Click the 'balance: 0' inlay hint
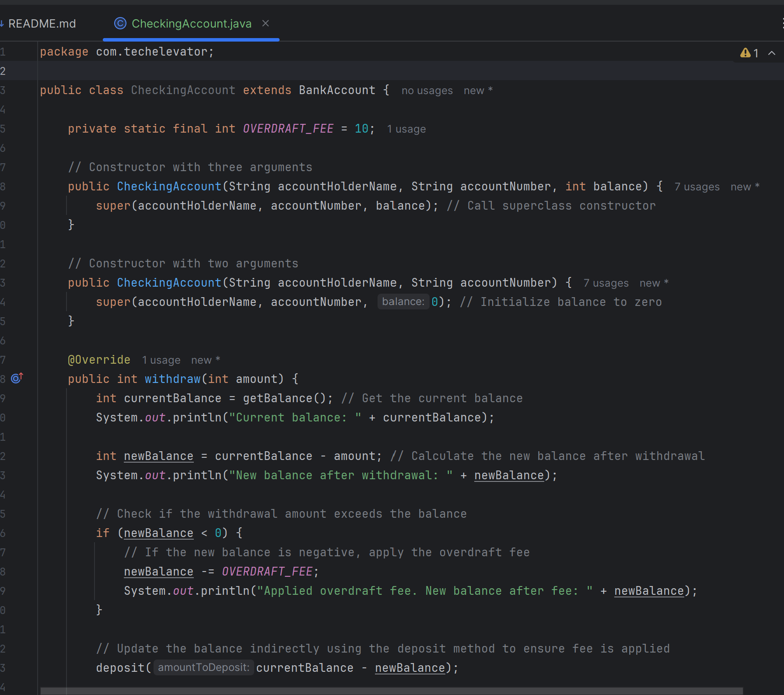 [403, 302]
